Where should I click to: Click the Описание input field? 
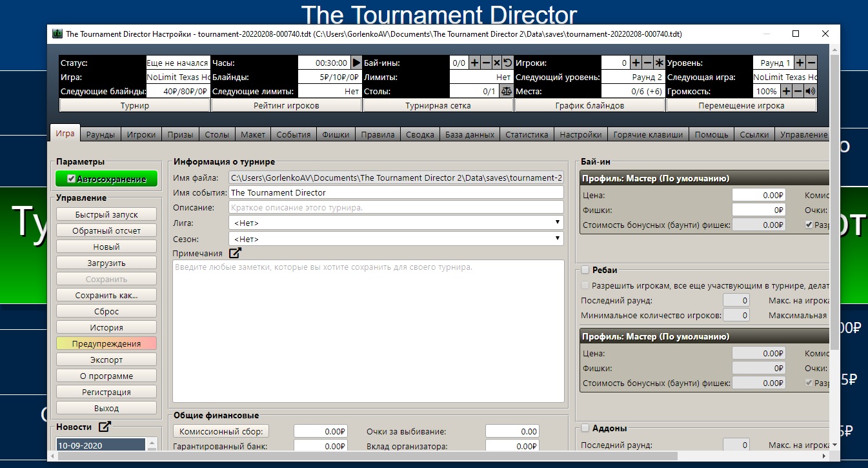[x=396, y=208]
